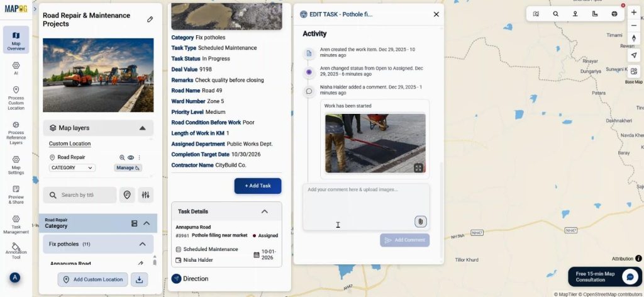Click the user avatar 'A'
The height and width of the screenshot is (297, 644).
(x=15, y=277)
